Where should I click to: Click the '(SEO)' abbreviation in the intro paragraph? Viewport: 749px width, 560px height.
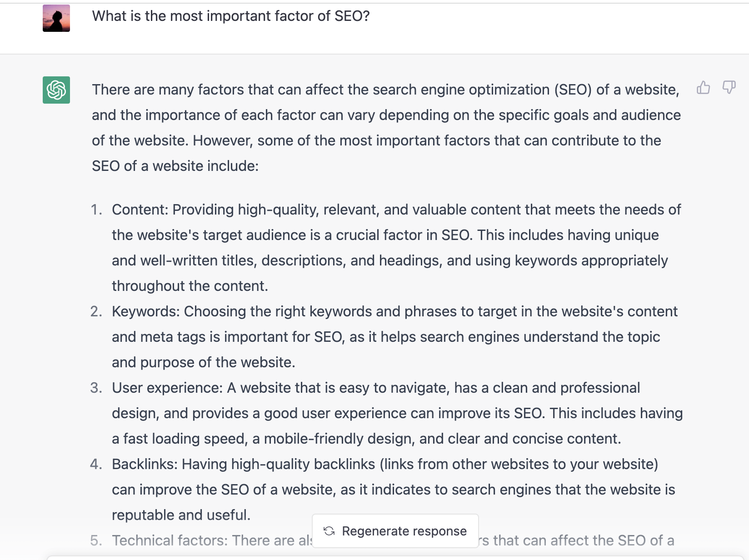(573, 90)
